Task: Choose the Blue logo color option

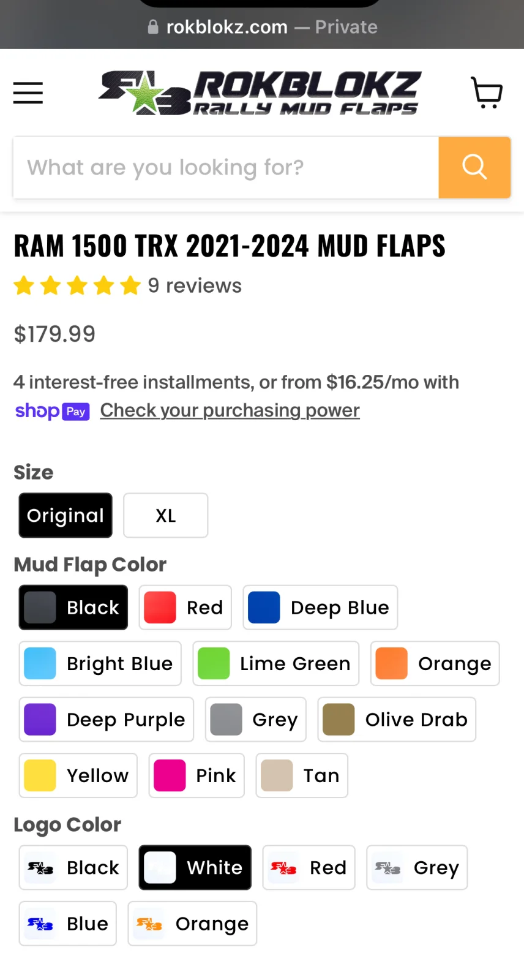Action: coord(68,923)
